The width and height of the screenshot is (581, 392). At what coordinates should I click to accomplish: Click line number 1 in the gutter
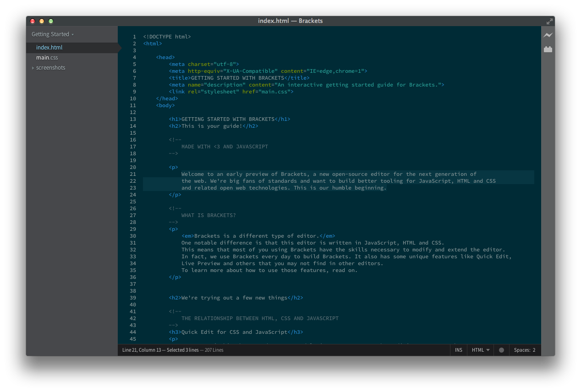134,37
